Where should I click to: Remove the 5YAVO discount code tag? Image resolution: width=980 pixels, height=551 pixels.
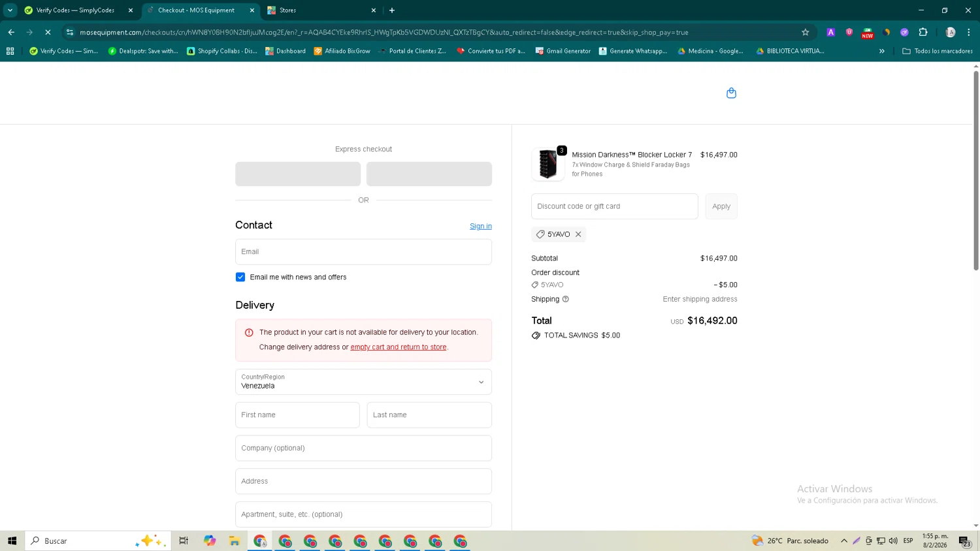click(578, 234)
